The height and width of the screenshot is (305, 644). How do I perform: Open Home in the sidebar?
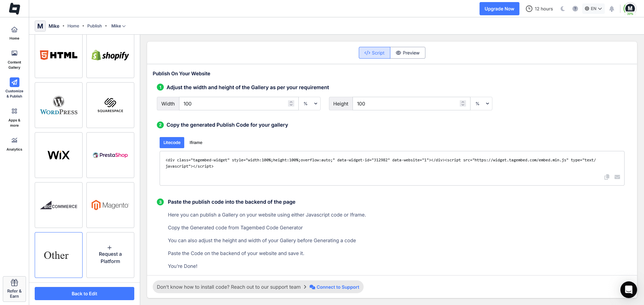14,33
